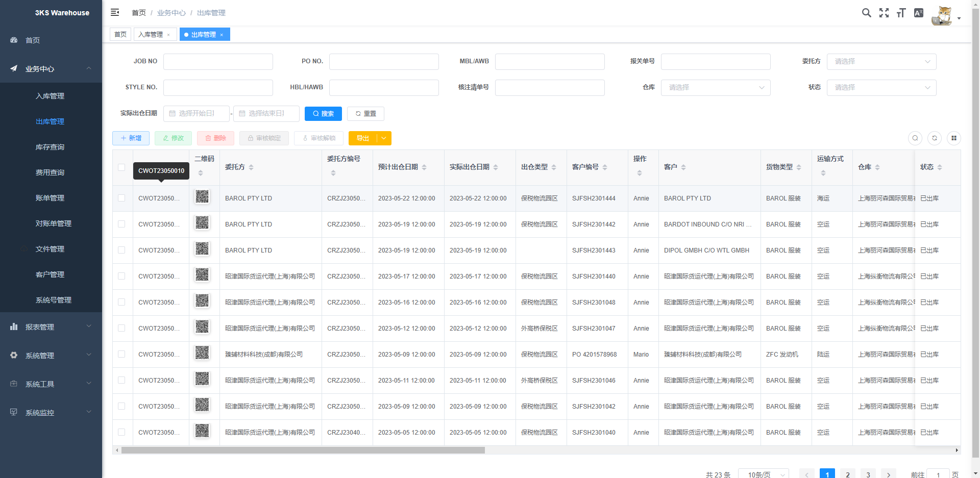The height and width of the screenshot is (478, 980).
Task: Open the 仓库 filter dropdown
Action: click(x=716, y=87)
